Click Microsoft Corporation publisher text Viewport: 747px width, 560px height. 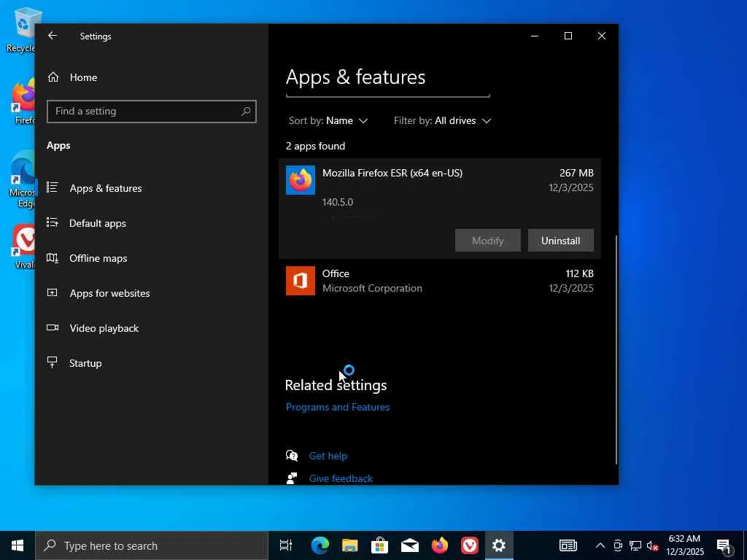372,288
